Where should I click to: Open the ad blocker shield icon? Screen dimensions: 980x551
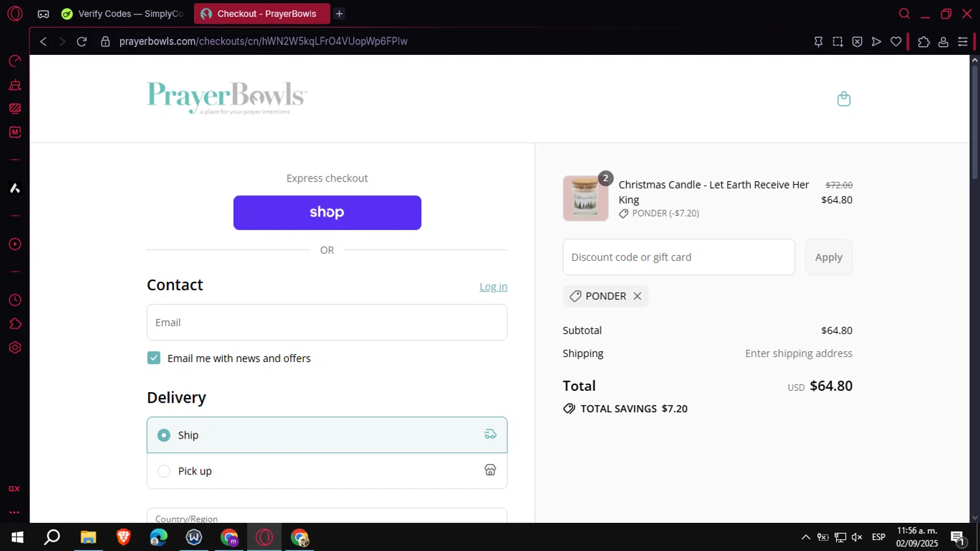click(x=857, y=41)
